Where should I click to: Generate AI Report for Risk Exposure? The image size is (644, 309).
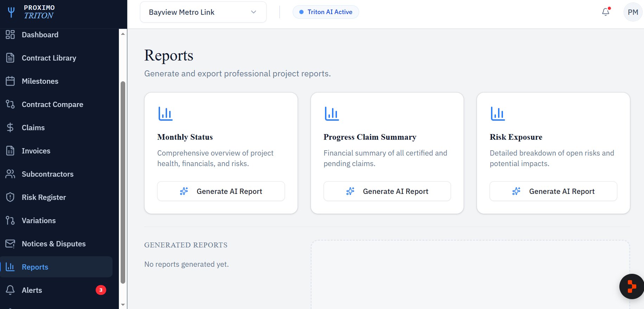tap(553, 191)
